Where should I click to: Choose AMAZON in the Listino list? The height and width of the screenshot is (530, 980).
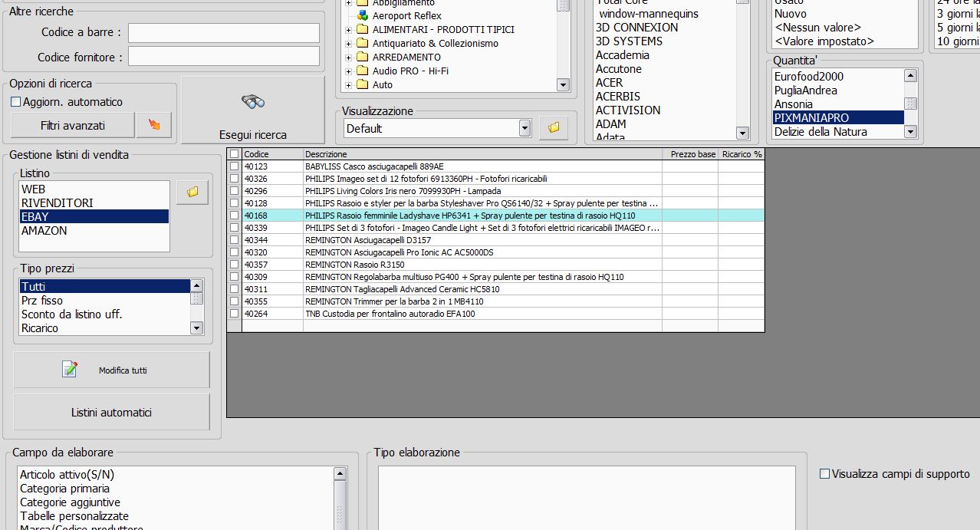(94, 230)
